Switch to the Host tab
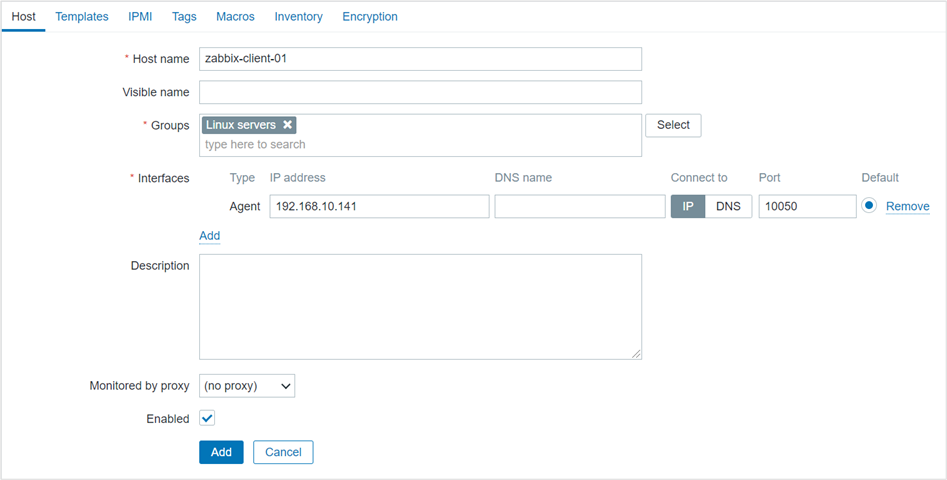Screen dimensions: 947x480 pyautogui.click(x=24, y=17)
